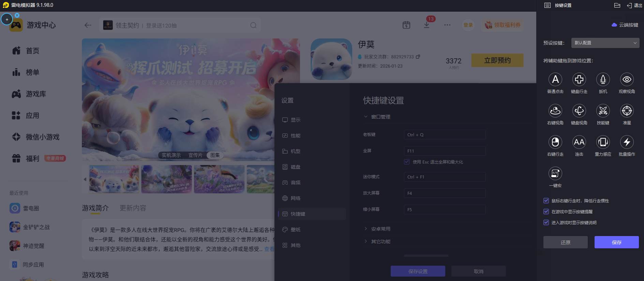This screenshot has height=281, width=644.
Task: Open the downloads icon with 13 badge
Action: (427, 25)
